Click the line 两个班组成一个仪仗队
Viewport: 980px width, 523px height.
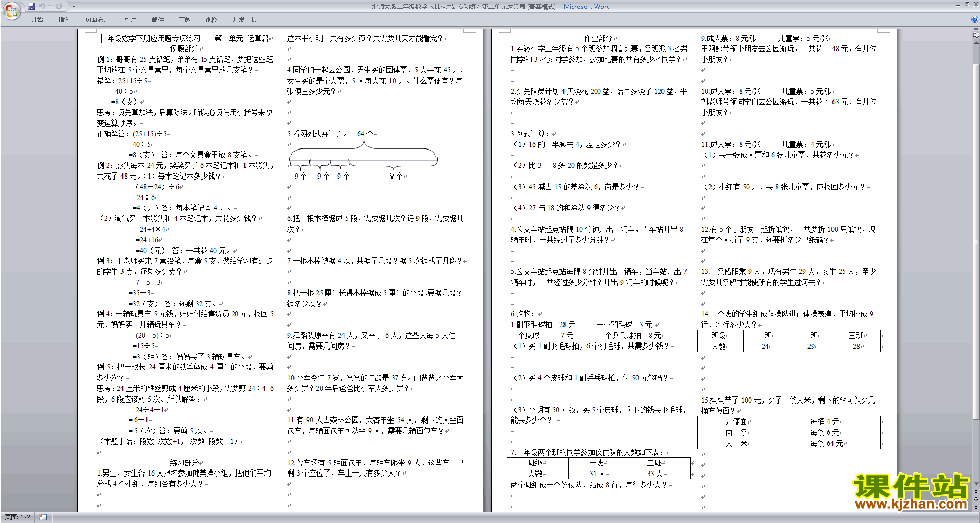coord(589,485)
